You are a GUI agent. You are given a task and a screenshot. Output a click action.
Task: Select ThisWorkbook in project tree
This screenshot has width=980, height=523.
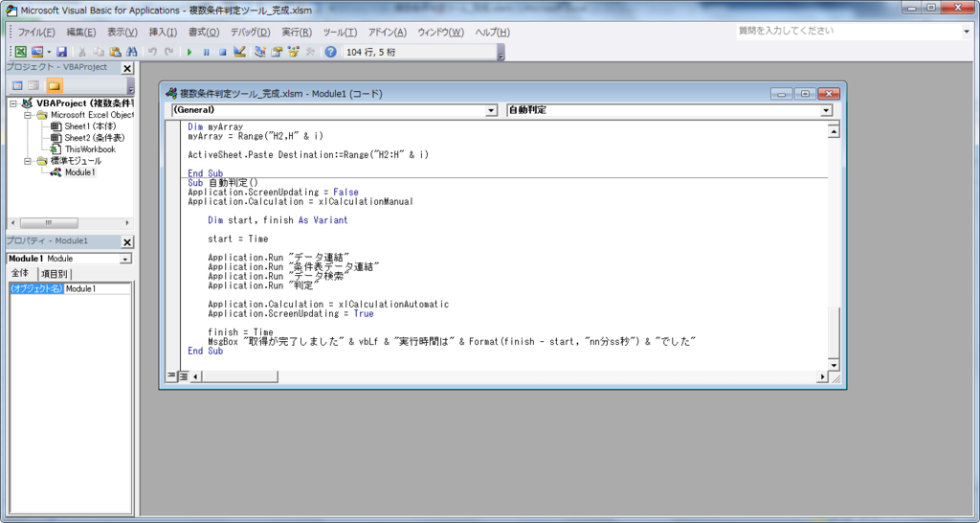click(90, 149)
